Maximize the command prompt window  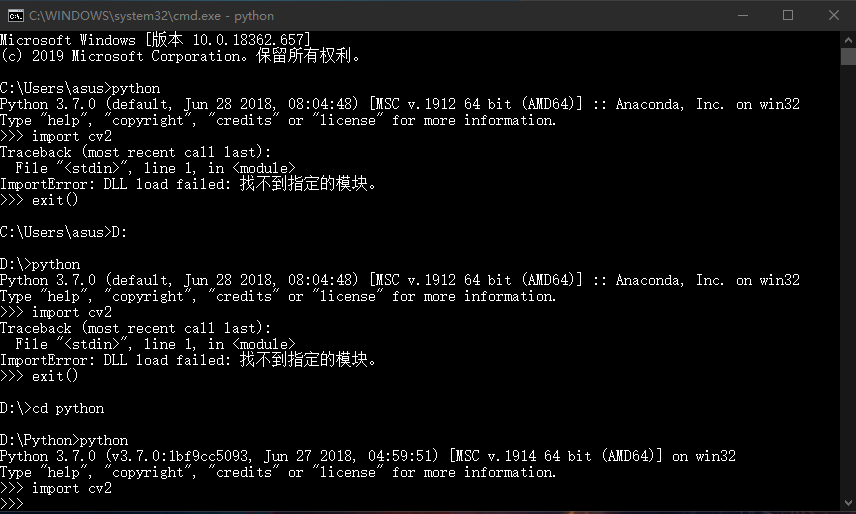788,15
